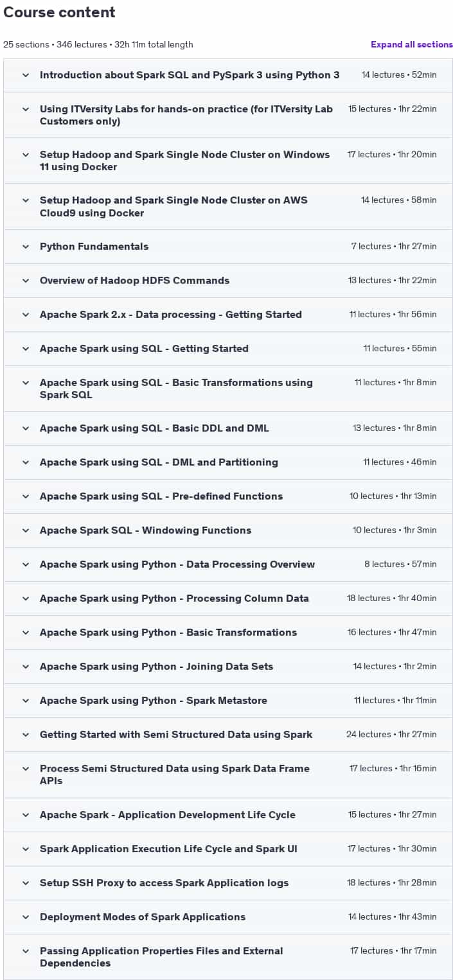
Task: Select Apache Spark SQL - Windowing Functions title
Action: tap(145, 530)
